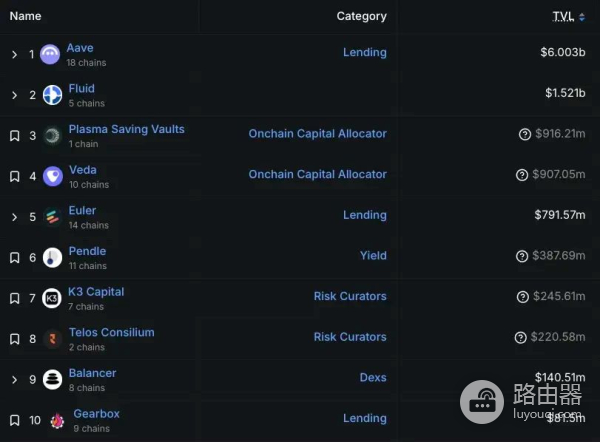The image size is (600, 442).
Task: Click the Pendle protocol logo icon
Action: [52, 257]
